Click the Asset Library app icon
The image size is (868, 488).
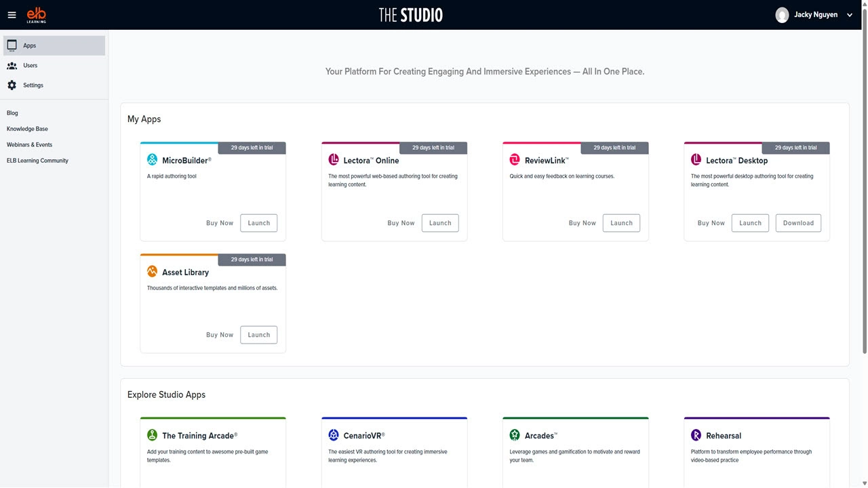[x=152, y=272]
